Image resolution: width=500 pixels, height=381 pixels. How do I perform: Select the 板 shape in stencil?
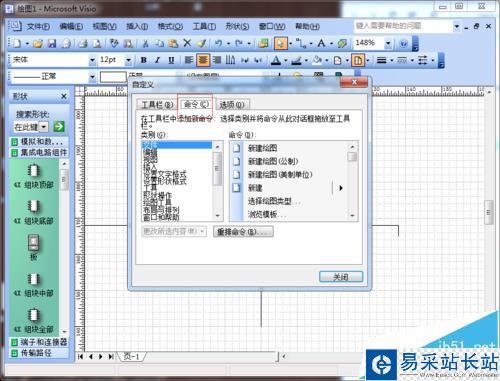coord(33,247)
